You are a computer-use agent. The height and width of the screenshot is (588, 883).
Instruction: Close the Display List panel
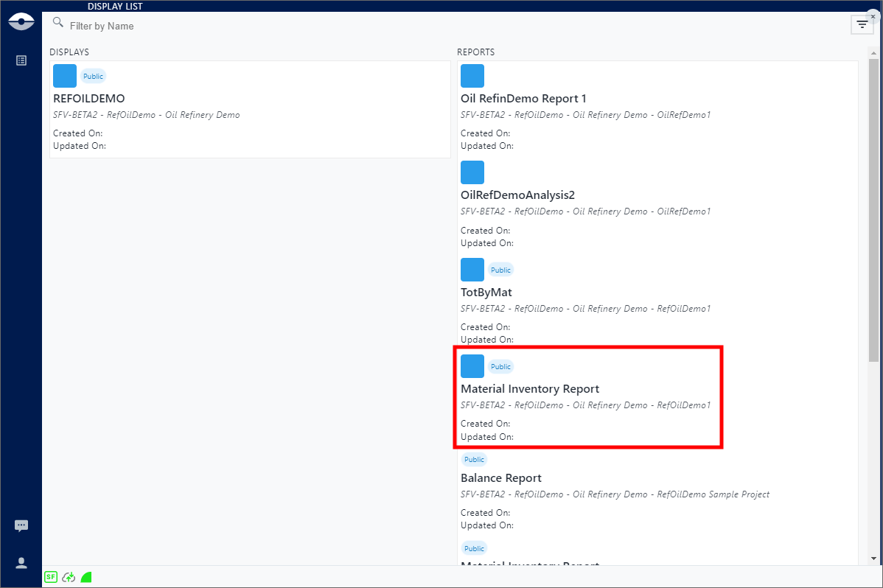(x=873, y=16)
